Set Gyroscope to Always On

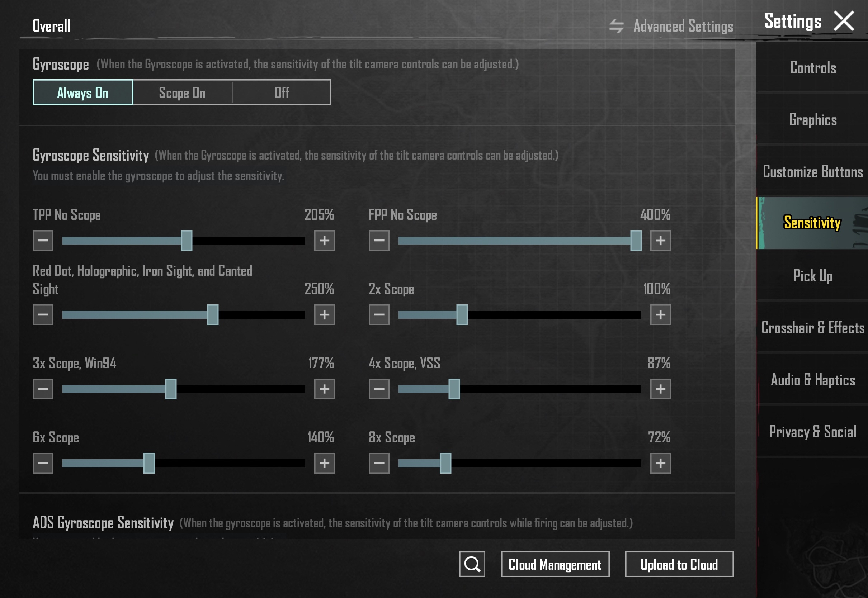83,92
